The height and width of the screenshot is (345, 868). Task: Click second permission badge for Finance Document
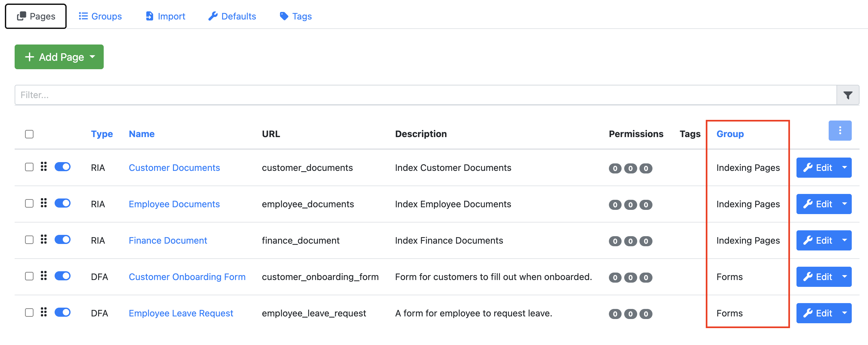[630, 241]
